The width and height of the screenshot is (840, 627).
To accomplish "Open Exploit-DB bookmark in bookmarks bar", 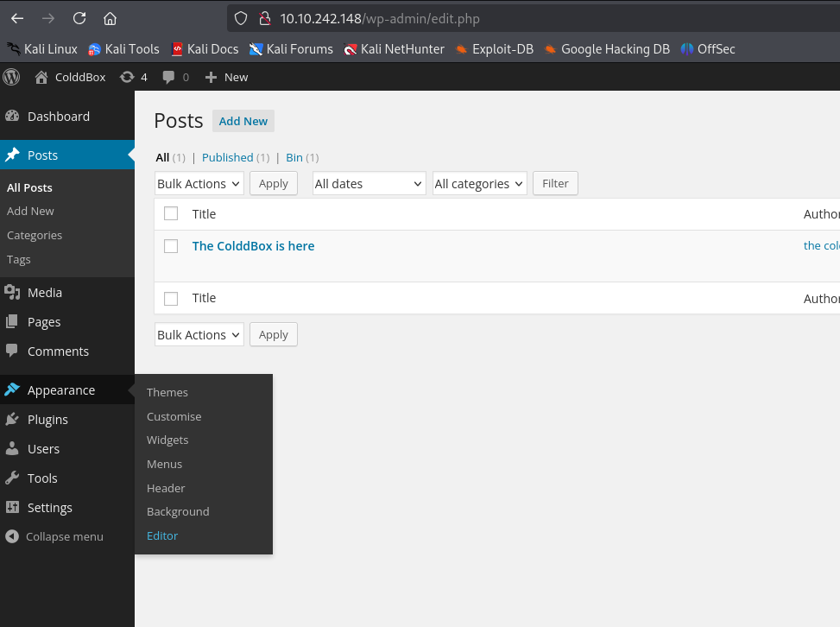I will (x=502, y=49).
